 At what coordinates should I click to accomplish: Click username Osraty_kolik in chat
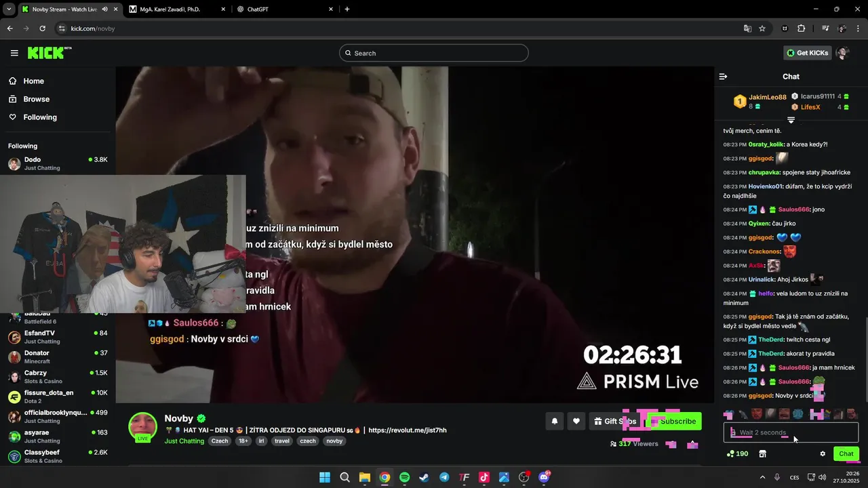tap(766, 144)
